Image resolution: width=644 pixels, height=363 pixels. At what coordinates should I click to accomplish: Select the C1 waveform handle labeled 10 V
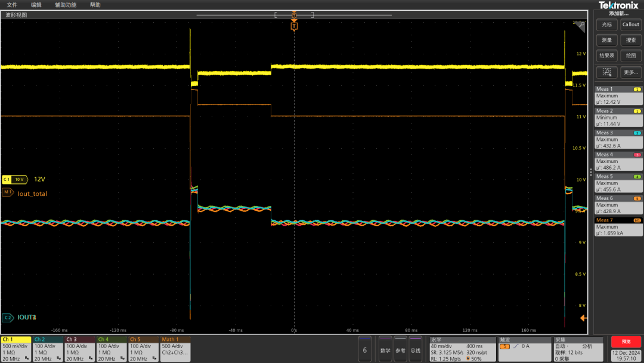[15, 179]
